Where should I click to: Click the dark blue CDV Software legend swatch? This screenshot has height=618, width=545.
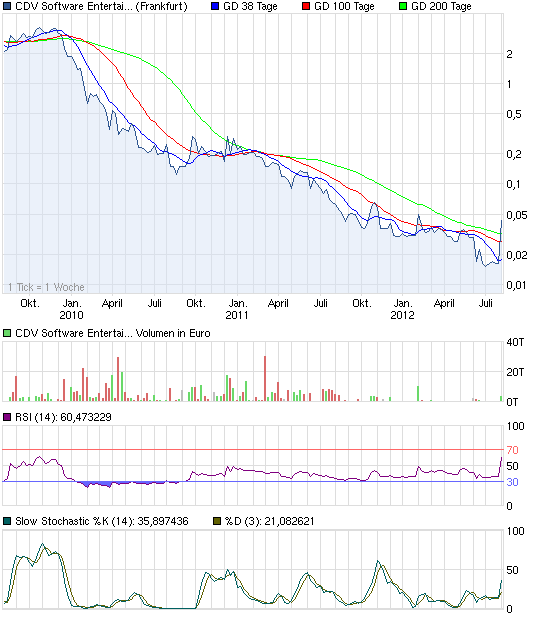[7, 6]
